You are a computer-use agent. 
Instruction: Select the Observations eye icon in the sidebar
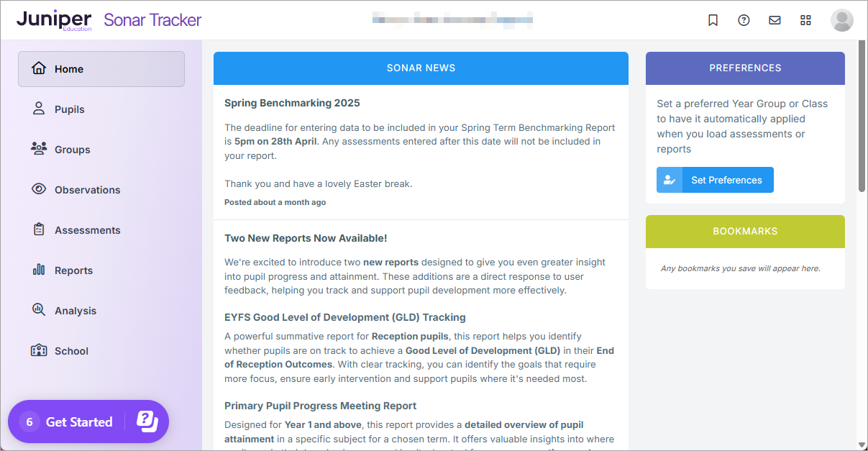tap(38, 189)
